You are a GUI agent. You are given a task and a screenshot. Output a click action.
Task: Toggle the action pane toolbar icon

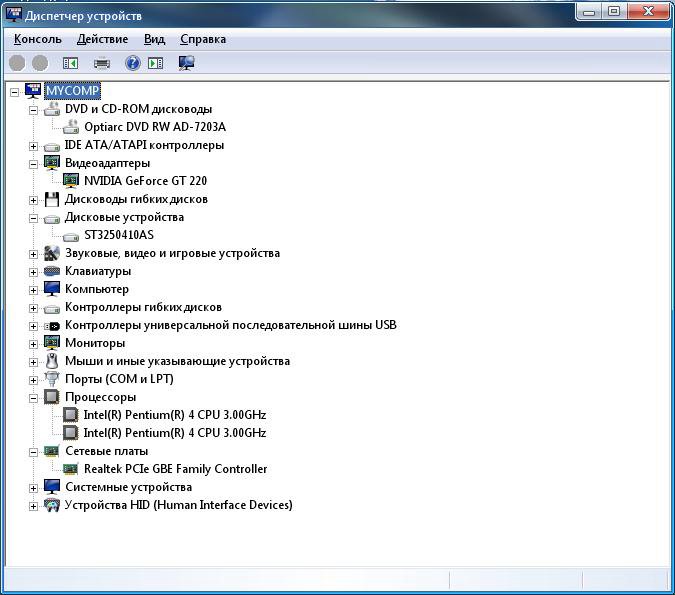(x=155, y=64)
